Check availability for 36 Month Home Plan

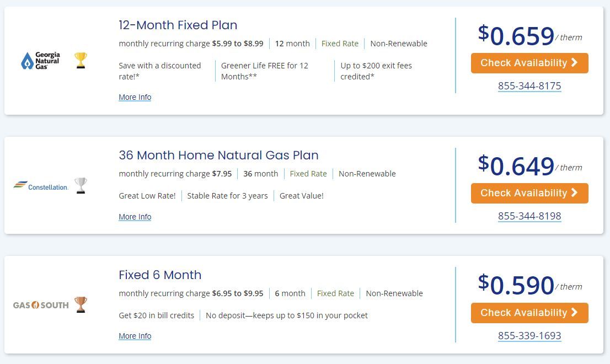click(529, 193)
